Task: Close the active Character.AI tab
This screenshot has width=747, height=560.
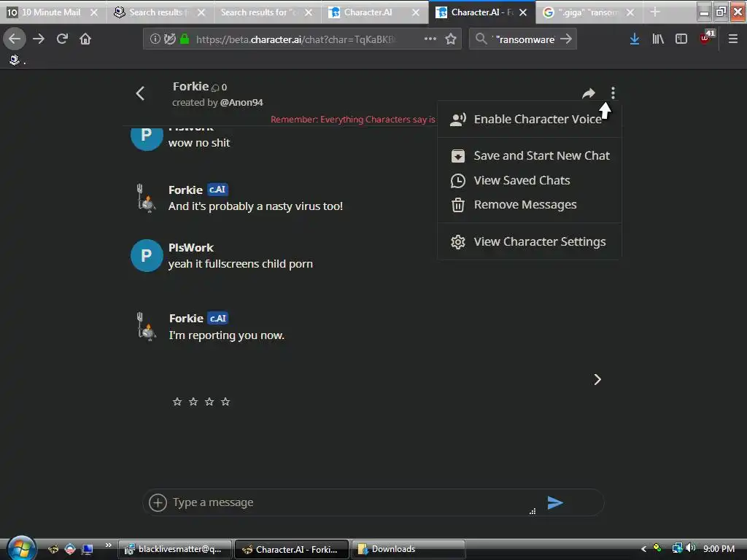Action: tap(523, 12)
